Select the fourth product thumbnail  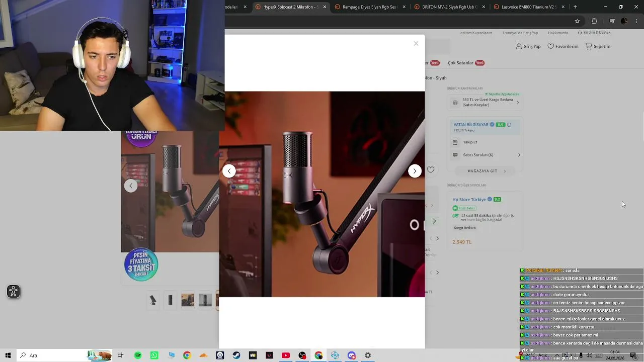[205, 300]
